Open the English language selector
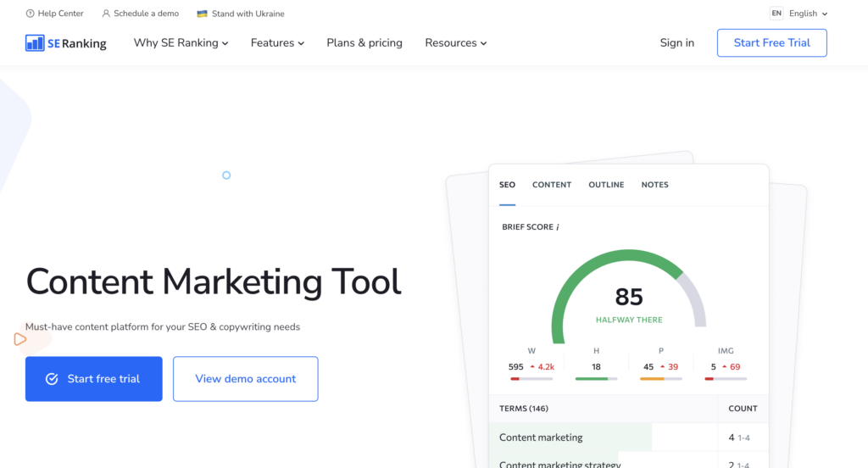 coord(808,14)
